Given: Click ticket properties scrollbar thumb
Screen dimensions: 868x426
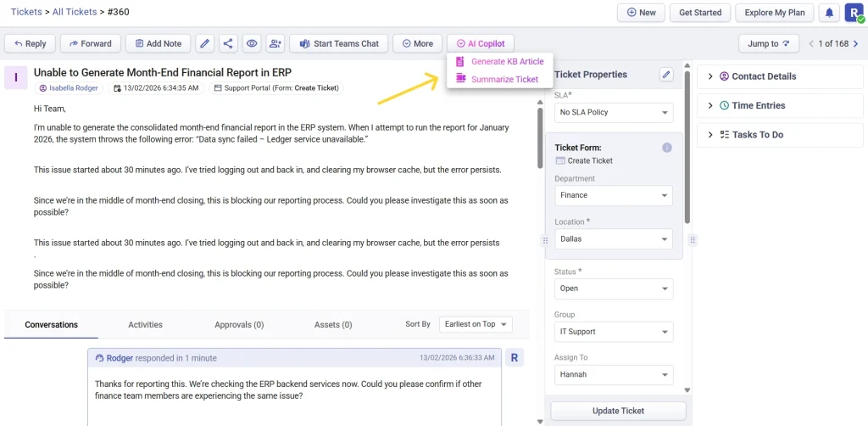Looking at the screenshot, I should pyautogui.click(x=687, y=147).
